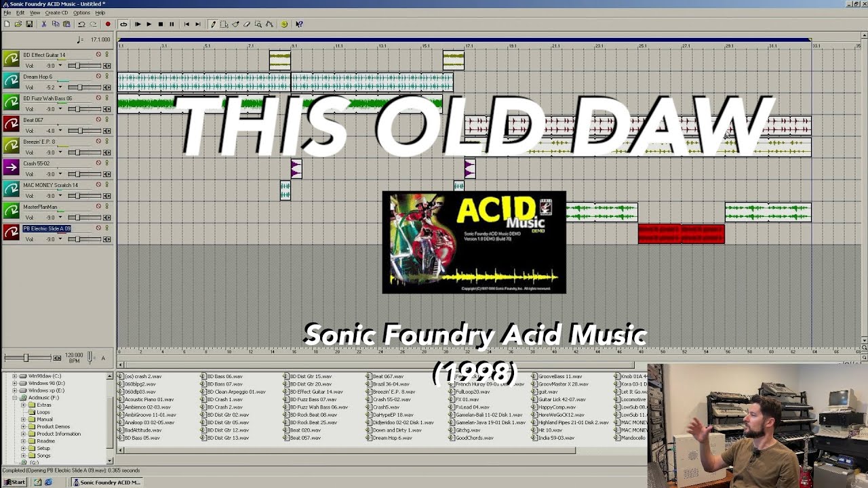This screenshot has height=488, width=868.
Task: Click the Copy toolbar icon
Action: [56, 24]
